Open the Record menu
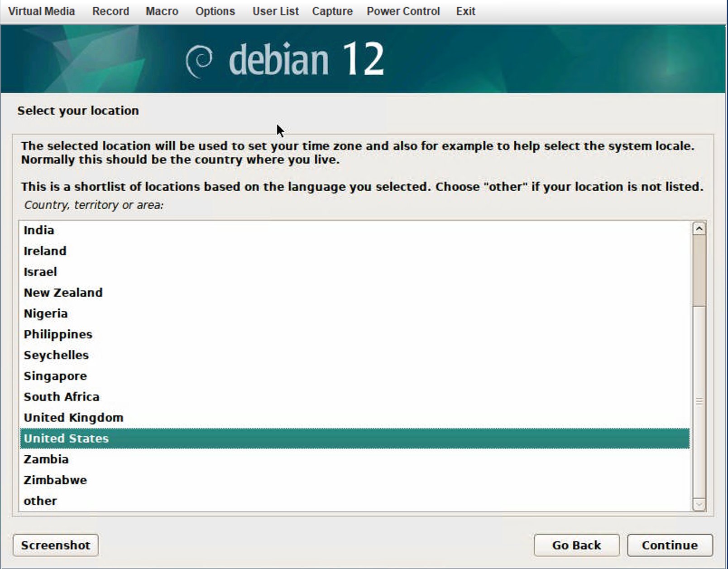 coord(110,11)
